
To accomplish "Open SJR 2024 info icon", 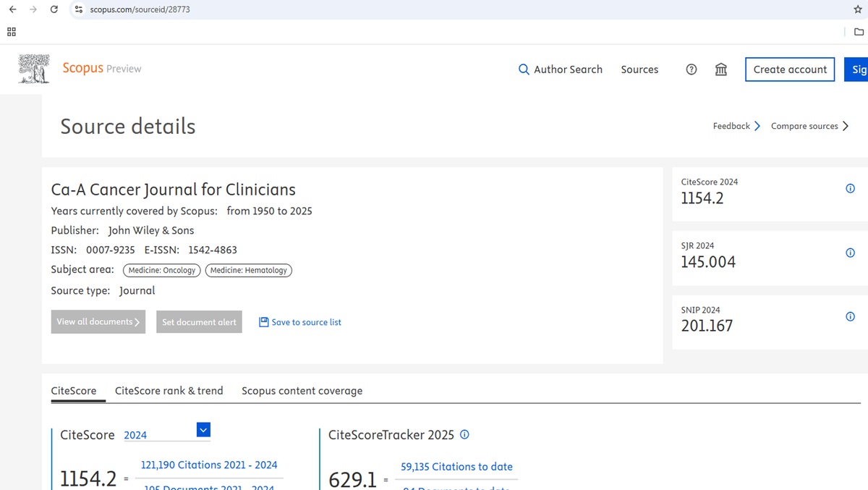I will (850, 253).
